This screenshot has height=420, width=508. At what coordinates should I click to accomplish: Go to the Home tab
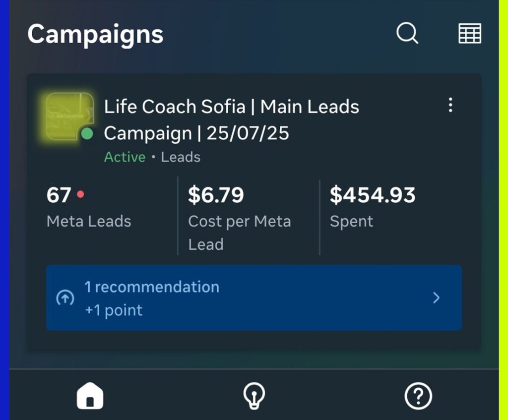tap(90, 396)
